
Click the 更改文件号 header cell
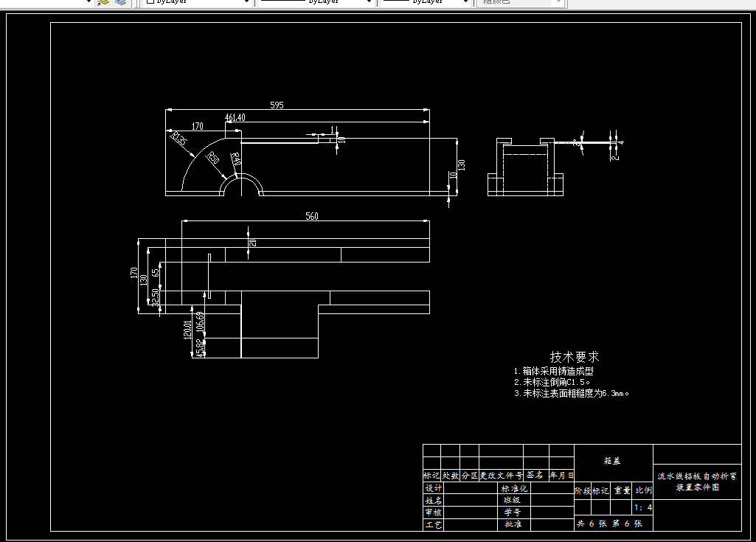501,476
